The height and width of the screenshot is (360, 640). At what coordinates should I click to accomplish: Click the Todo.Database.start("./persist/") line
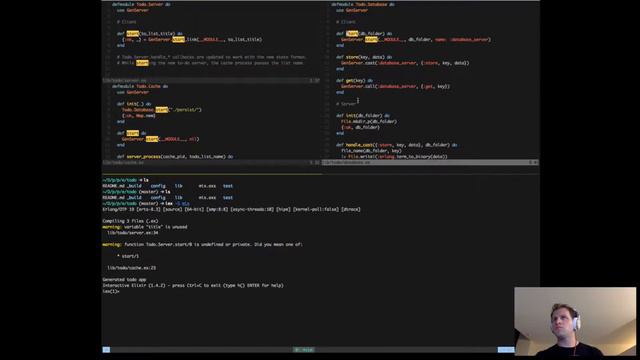coord(162,110)
